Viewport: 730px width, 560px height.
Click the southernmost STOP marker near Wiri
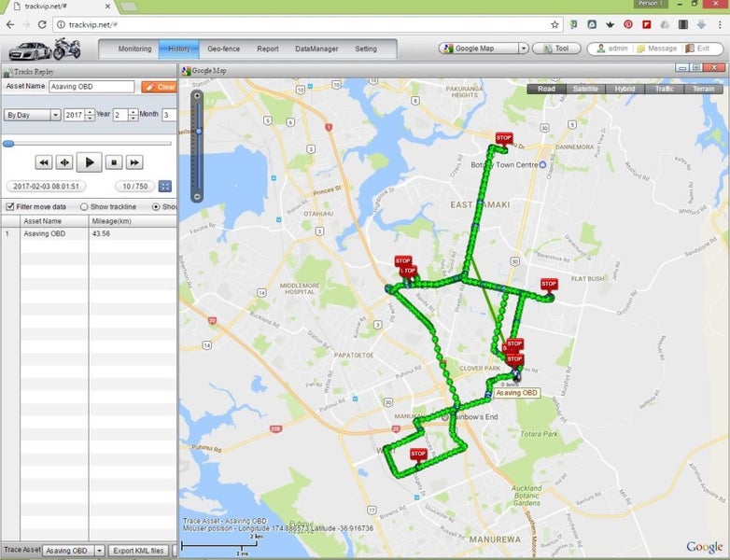coord(418,455)
